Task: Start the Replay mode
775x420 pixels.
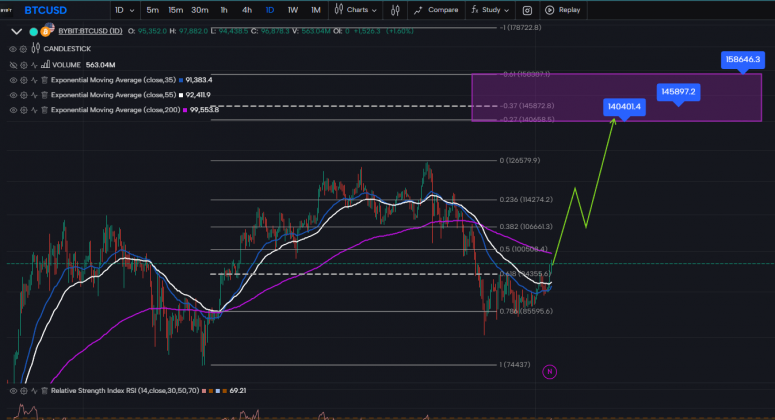Action: click(x=562, y=10)
